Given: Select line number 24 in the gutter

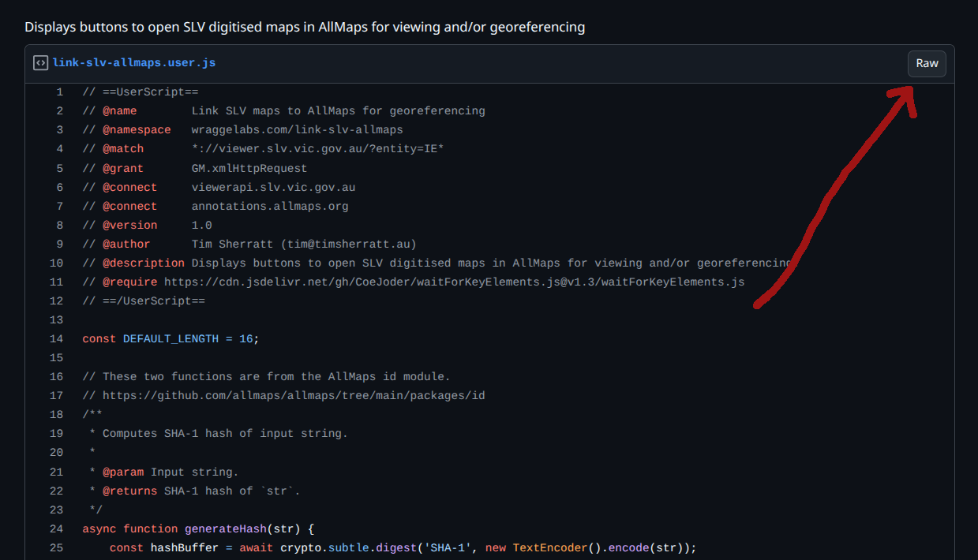Looking at the screenshot, I should (x=56, y=528).
